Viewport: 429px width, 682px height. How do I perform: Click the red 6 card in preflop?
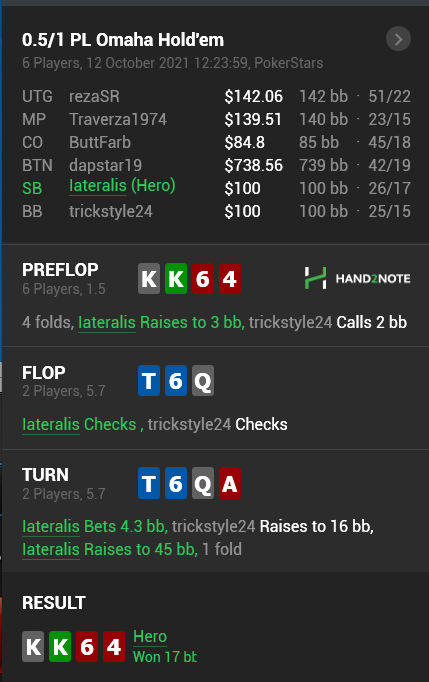(x=203, y=279)
